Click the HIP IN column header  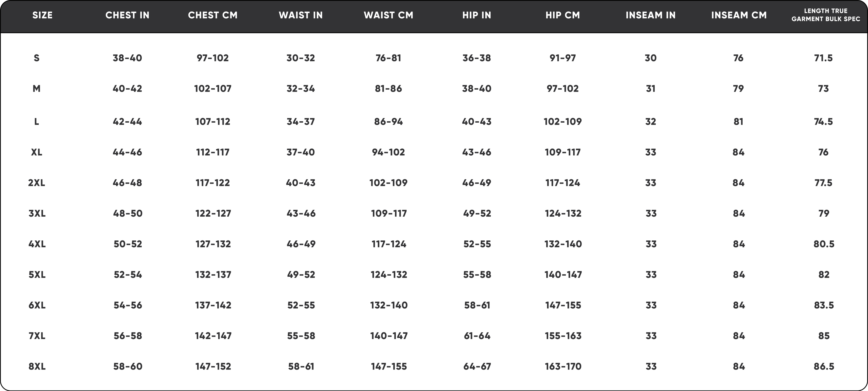(476, 15)
